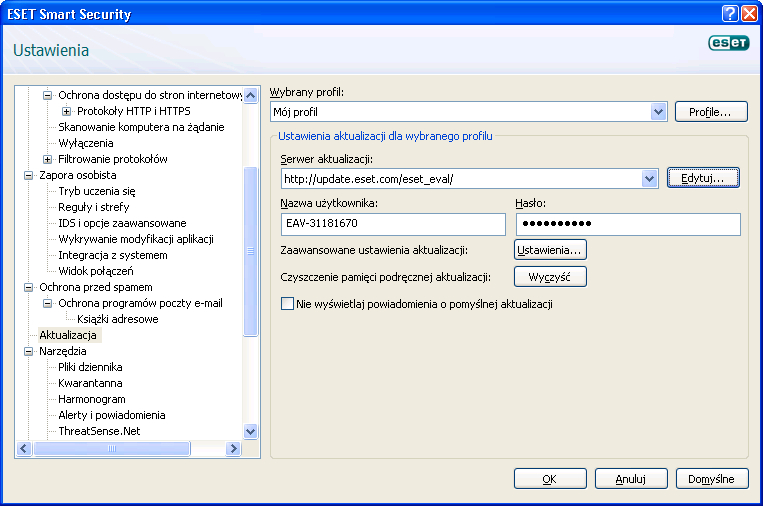Select 'Widok połączeń' item
763x506 pixels.
(x=95, y=271)
